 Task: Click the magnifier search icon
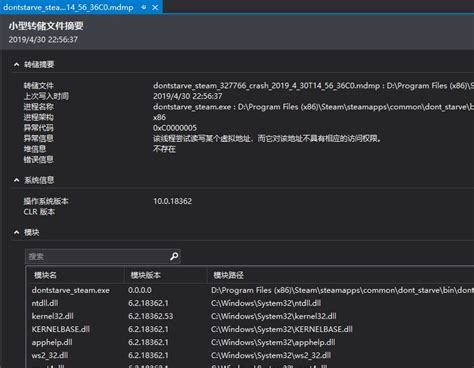click(x=174, y=256)
